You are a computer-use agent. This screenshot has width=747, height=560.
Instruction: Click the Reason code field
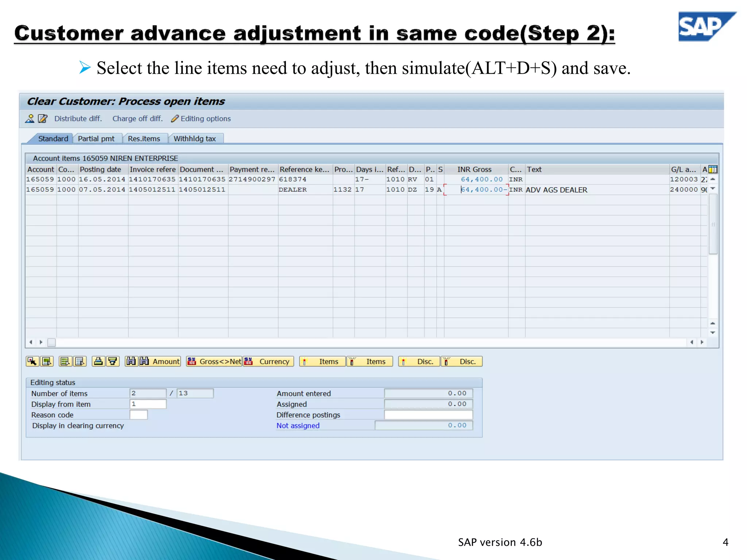point(139,415)
